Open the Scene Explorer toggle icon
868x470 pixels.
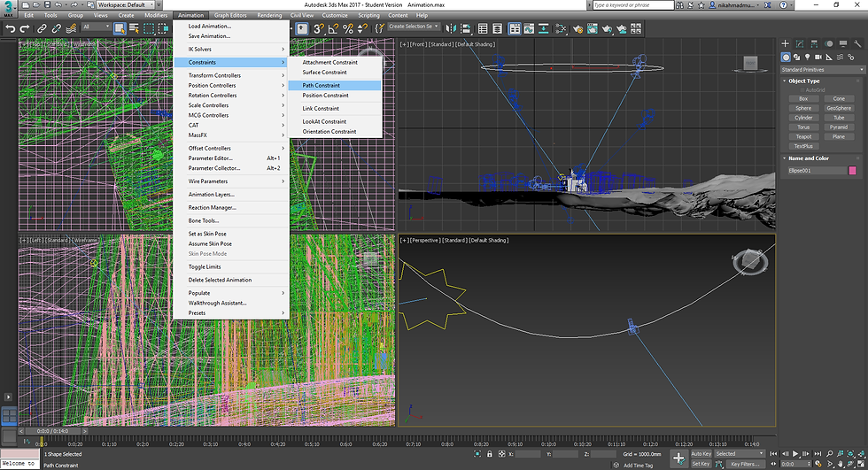483,28
